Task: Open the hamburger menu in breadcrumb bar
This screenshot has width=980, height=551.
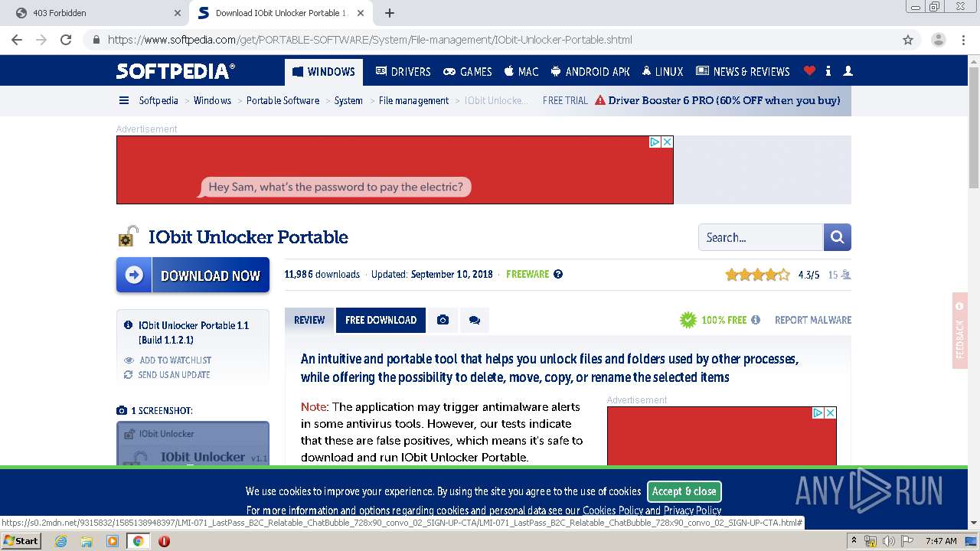Action: 124,100
